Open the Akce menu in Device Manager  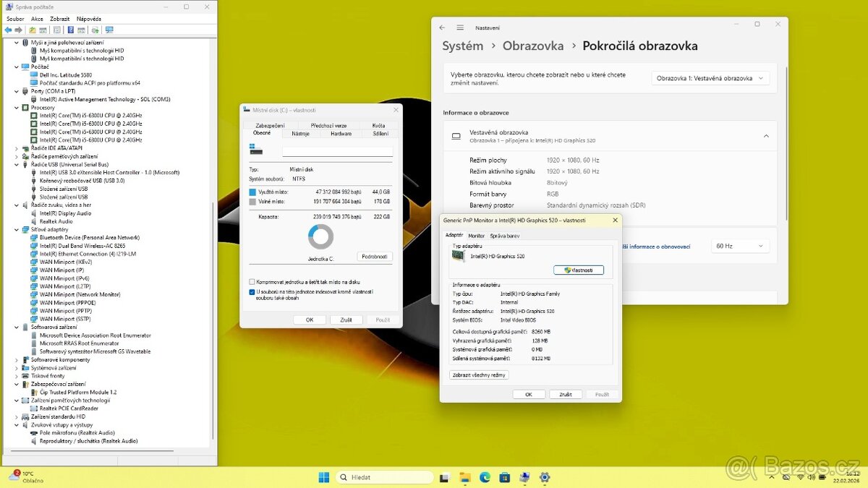click(x=36, y=18)
